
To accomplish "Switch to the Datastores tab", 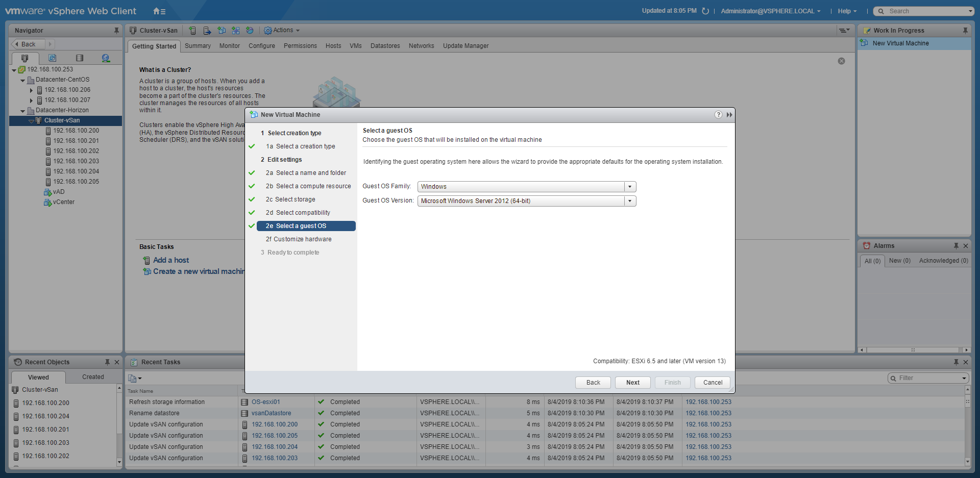I will point(385,46).
